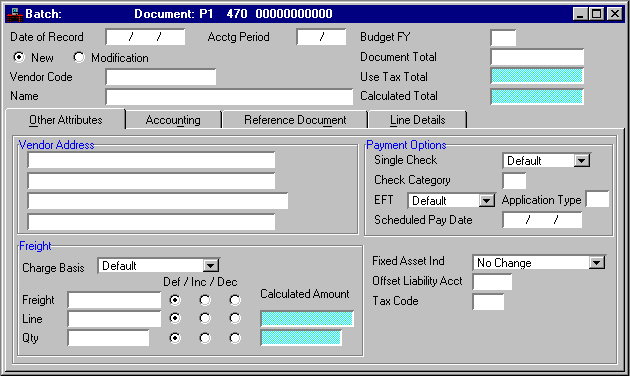This screenshot has height=376, width=630.
Task: Click the Budget FY field
Action: pyautogui.click(x=503, y=38)
